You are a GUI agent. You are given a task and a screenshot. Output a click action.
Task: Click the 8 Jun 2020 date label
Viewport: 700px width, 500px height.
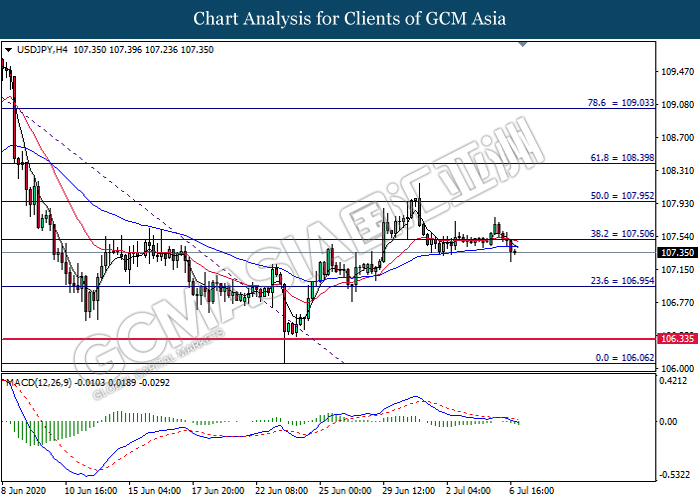pos(24,491)
